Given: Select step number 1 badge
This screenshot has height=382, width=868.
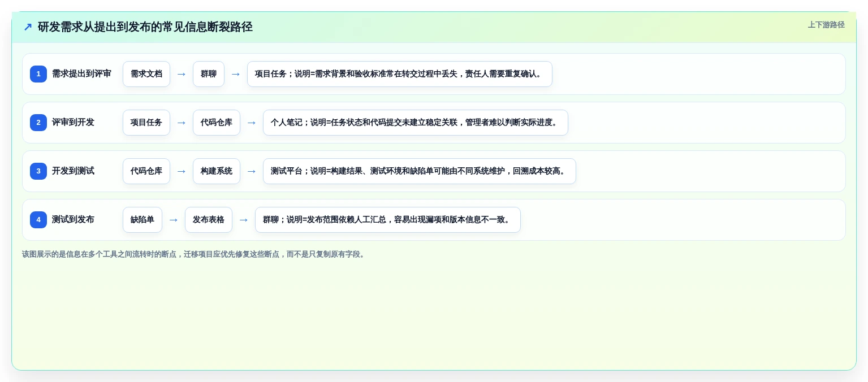Looking at the screenshot, I should coord(38,74).
